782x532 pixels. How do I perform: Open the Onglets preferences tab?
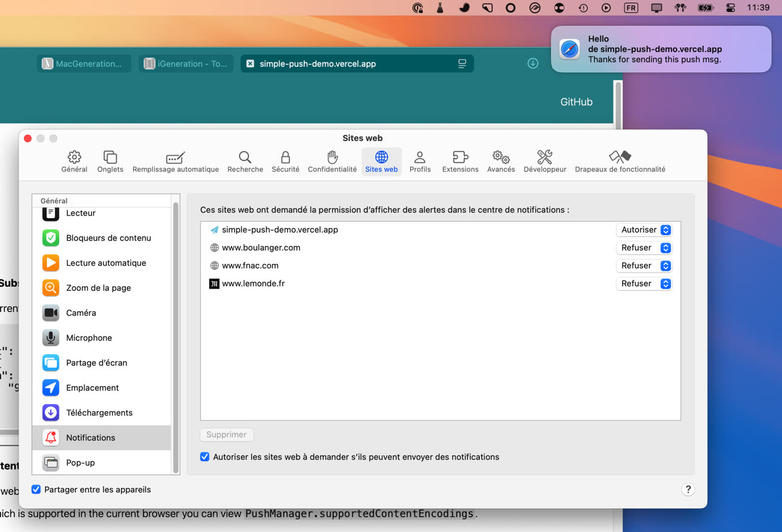pos(110,162)
